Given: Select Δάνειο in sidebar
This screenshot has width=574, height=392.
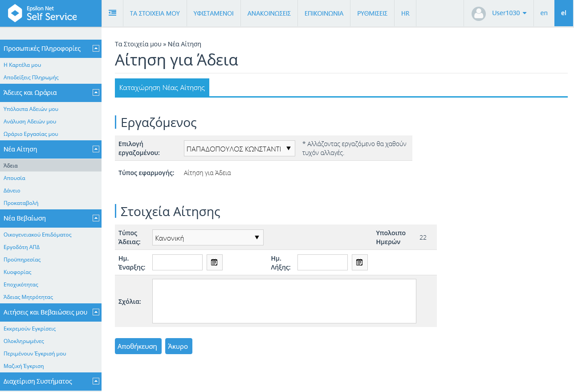Looking at the screenshot, I should pos(12,191).
